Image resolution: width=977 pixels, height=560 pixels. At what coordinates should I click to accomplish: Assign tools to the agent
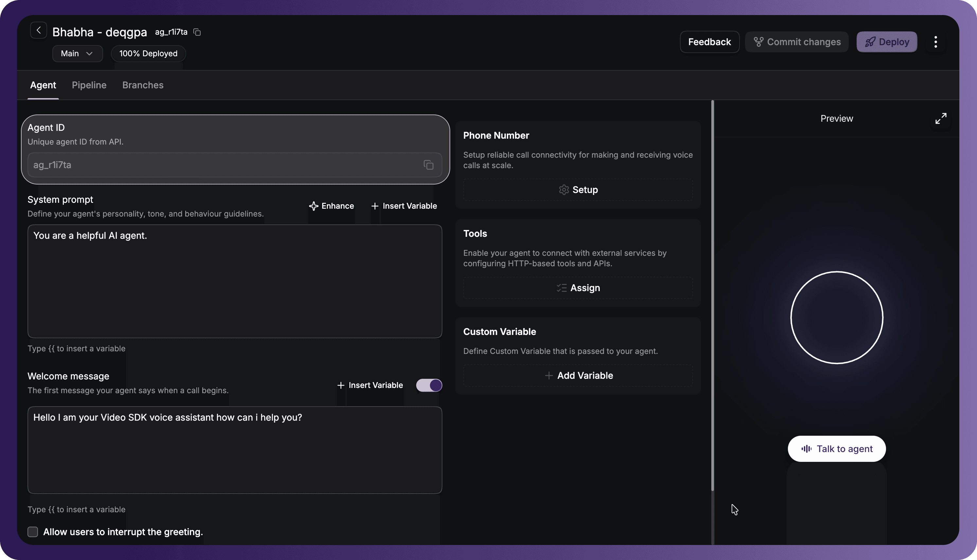(x=578, y=288)
